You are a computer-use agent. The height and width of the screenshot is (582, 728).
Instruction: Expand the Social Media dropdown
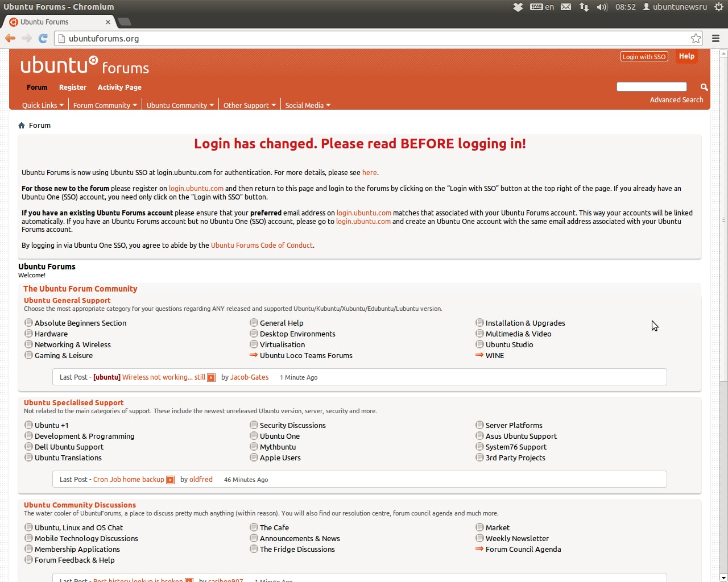tap(308, 105)
